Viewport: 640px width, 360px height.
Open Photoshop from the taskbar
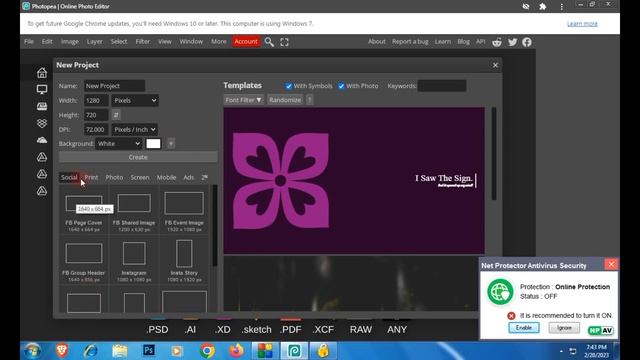(149, 350)
